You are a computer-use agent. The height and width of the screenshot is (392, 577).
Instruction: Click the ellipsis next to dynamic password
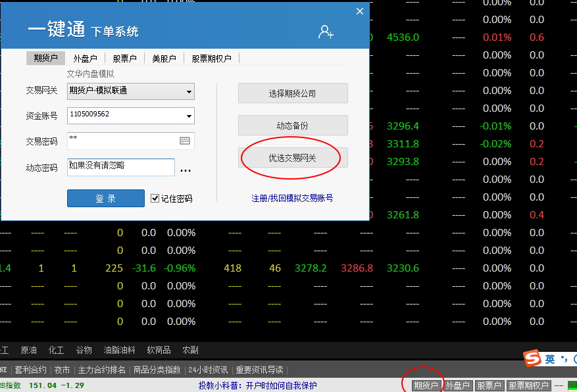186,170
